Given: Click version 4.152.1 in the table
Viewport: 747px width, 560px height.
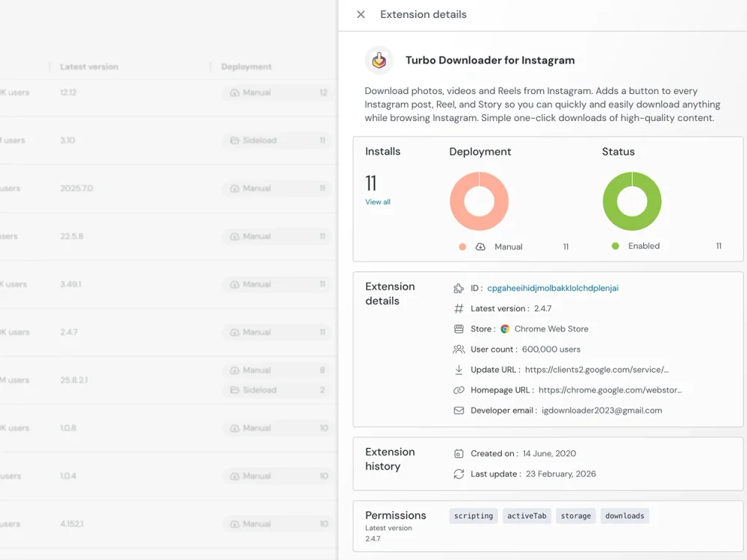Looking at the screenshot, I should [x=72, y=524].
